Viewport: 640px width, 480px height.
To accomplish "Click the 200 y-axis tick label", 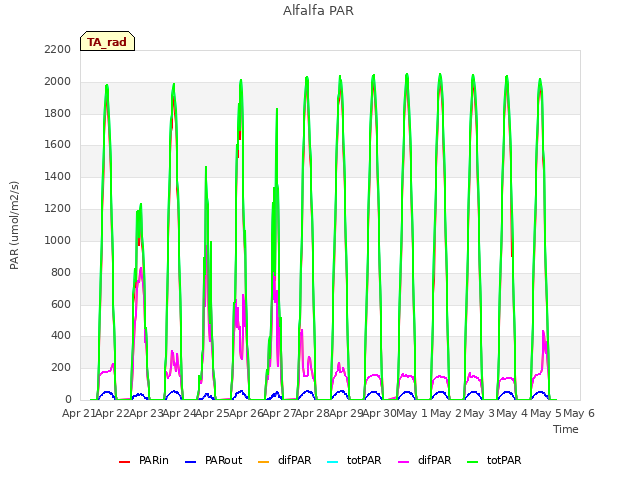I will click(61, 367).
